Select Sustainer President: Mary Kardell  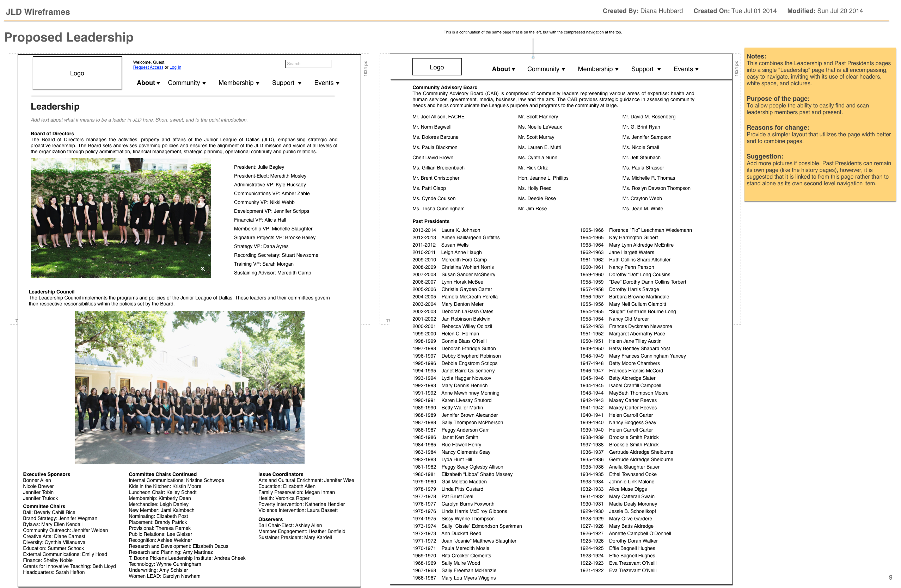295,537
